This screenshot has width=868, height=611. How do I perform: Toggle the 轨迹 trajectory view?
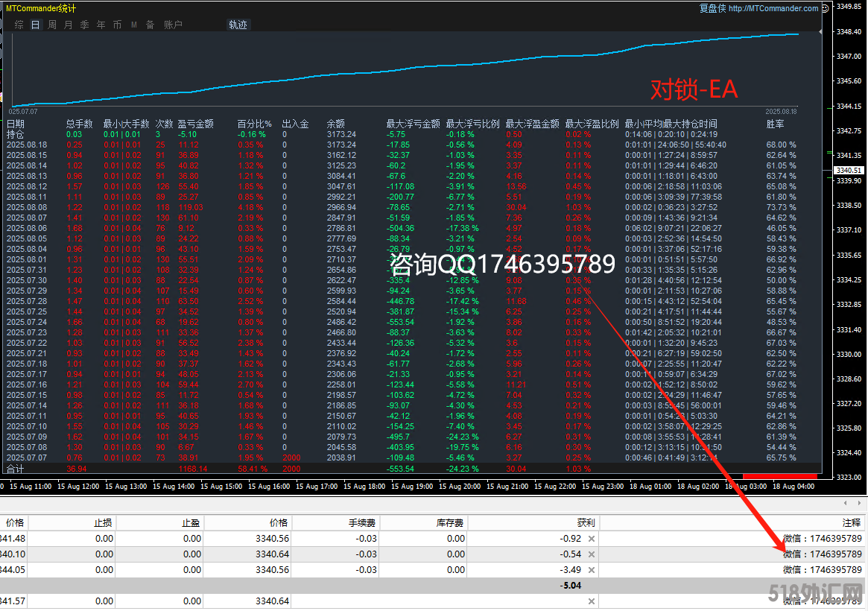(x=238, y=25)
